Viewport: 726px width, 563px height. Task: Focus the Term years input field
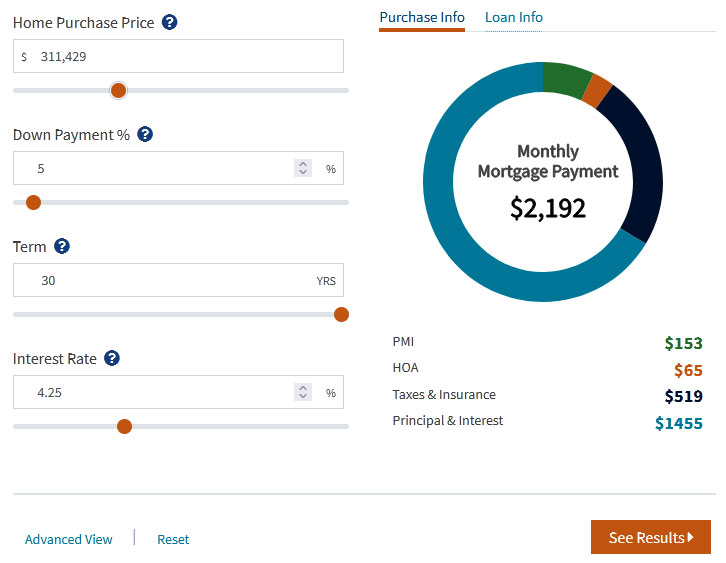178,280
